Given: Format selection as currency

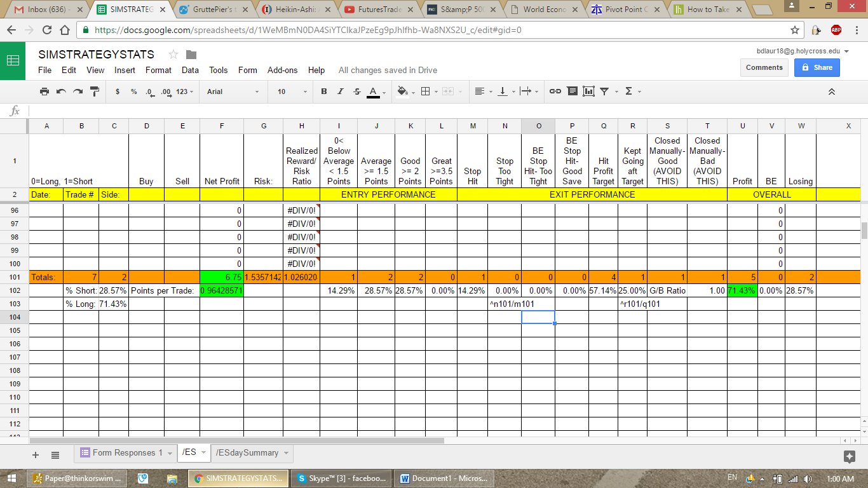Looking at the screenshot, I should coord(118,91).
